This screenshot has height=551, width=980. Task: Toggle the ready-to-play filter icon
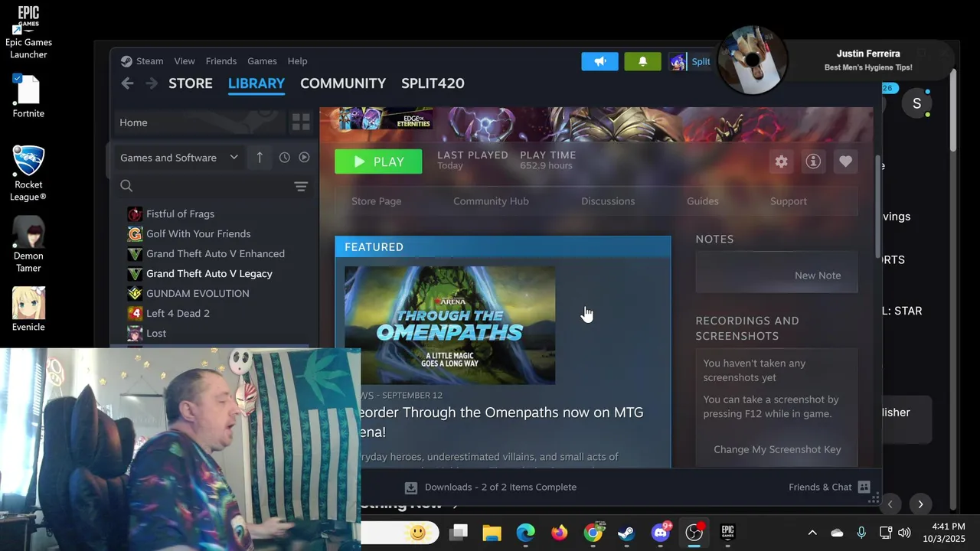304,157
